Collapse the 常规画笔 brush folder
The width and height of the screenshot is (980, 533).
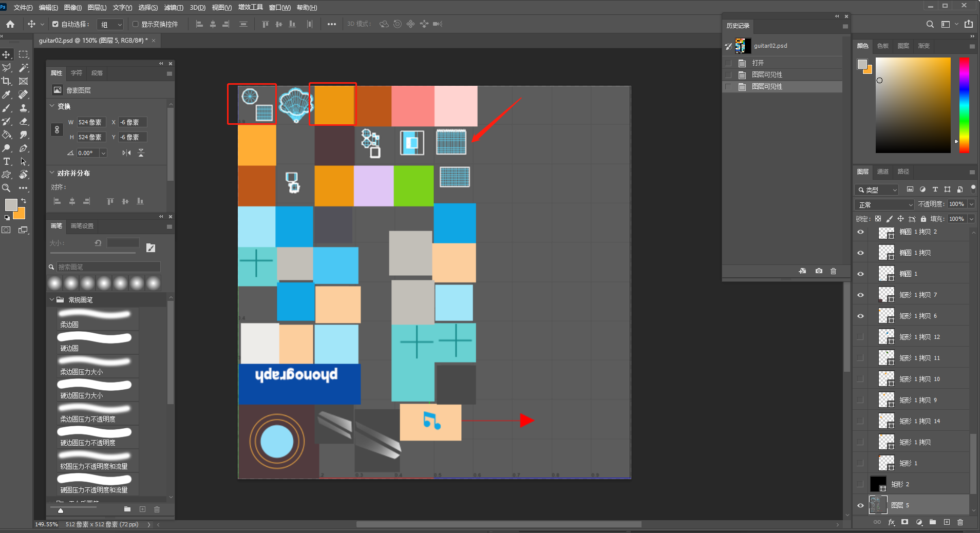(52, 300)
